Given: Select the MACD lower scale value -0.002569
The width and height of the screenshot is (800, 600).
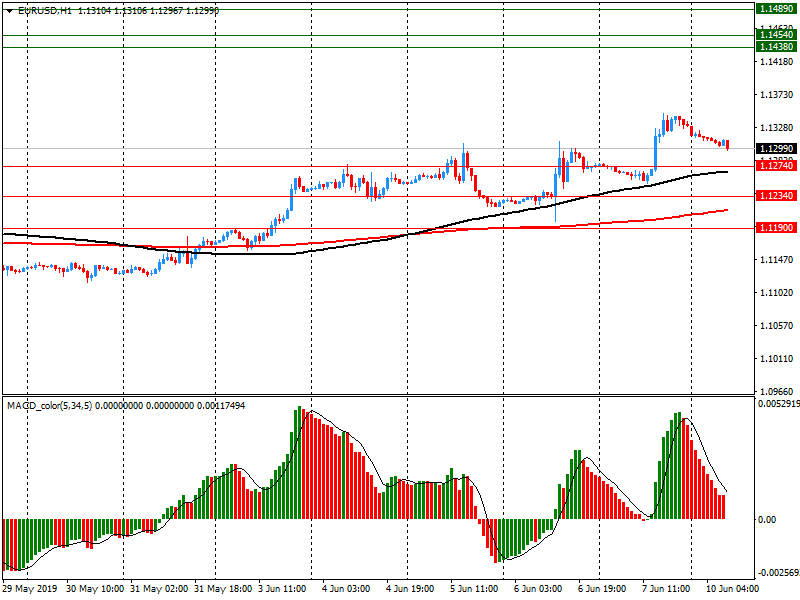Looking at the screenshot, I should point(779,572).
